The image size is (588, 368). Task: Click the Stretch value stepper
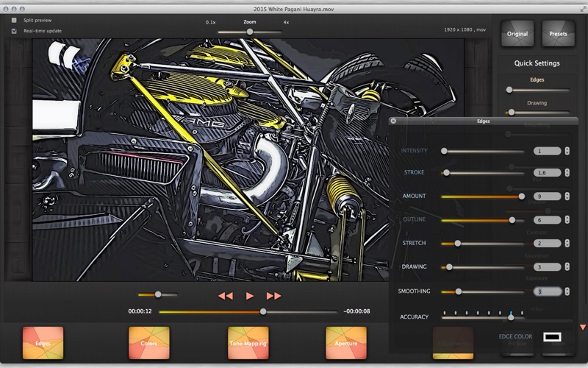567,244
